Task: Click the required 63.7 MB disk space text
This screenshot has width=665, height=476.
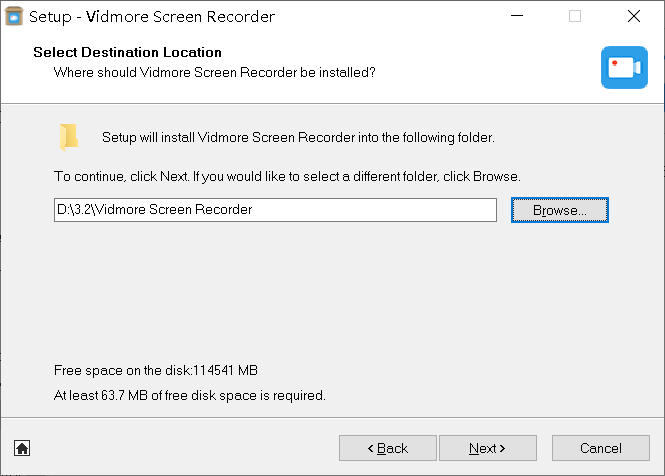Action: (x=189, y=395)
